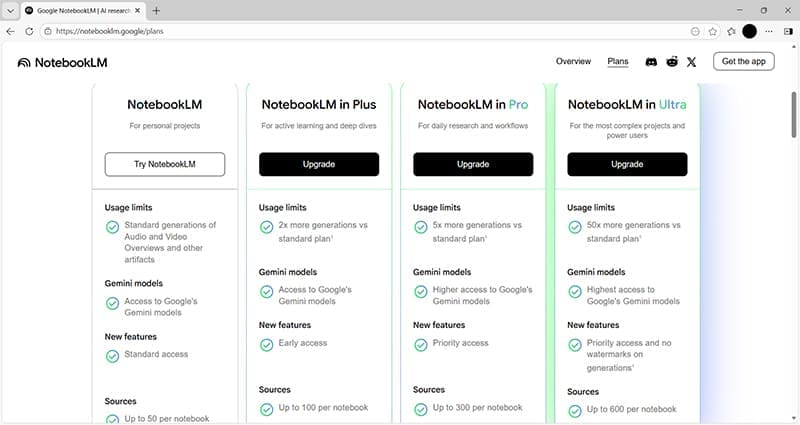800x425 pixels.
Task: Click check icon beside Up to 100 per notebook
Action: 266,410
